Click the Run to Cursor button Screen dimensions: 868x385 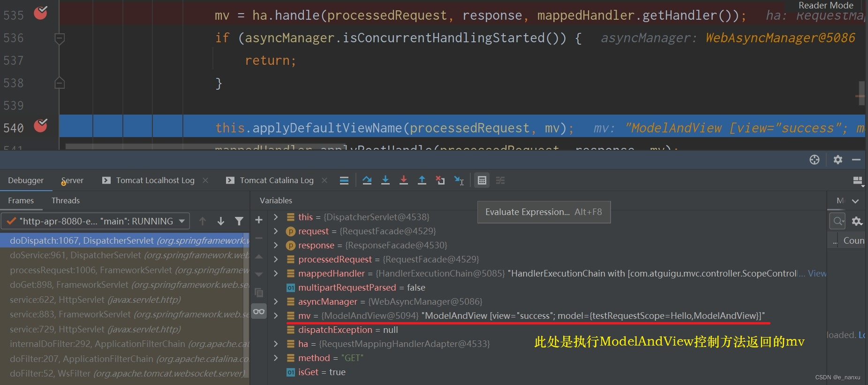click(x=459, y=180)
